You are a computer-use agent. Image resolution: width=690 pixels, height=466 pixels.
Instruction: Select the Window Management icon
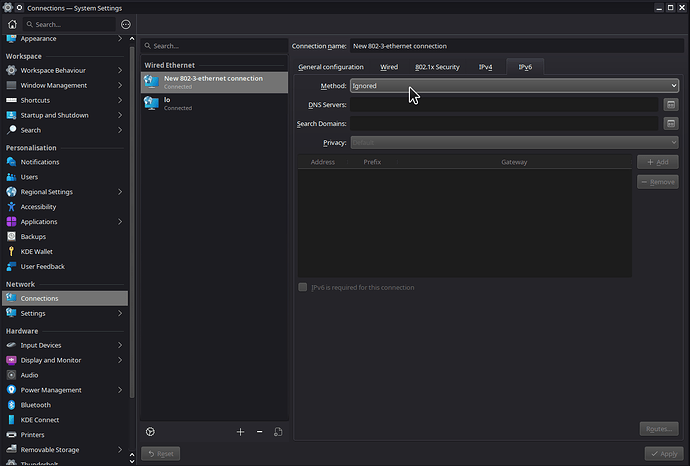coord(11,85)
